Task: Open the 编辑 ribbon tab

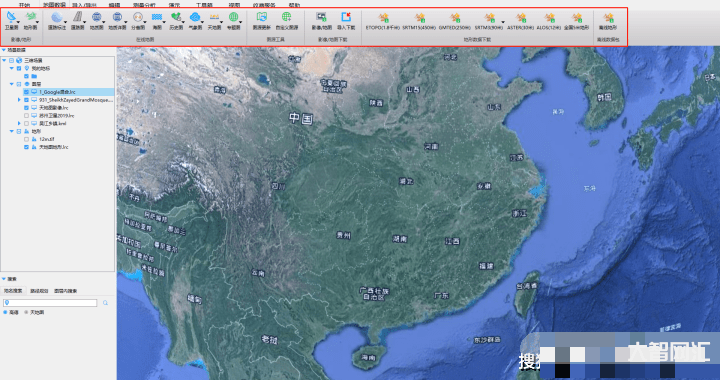Action: click(x=114, y=5)
